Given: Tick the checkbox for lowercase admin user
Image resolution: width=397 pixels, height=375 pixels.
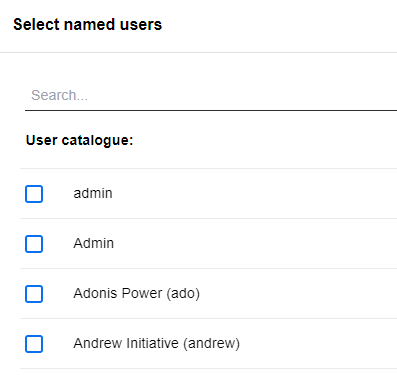Looking at the screenshot, I should pos(34,194).
